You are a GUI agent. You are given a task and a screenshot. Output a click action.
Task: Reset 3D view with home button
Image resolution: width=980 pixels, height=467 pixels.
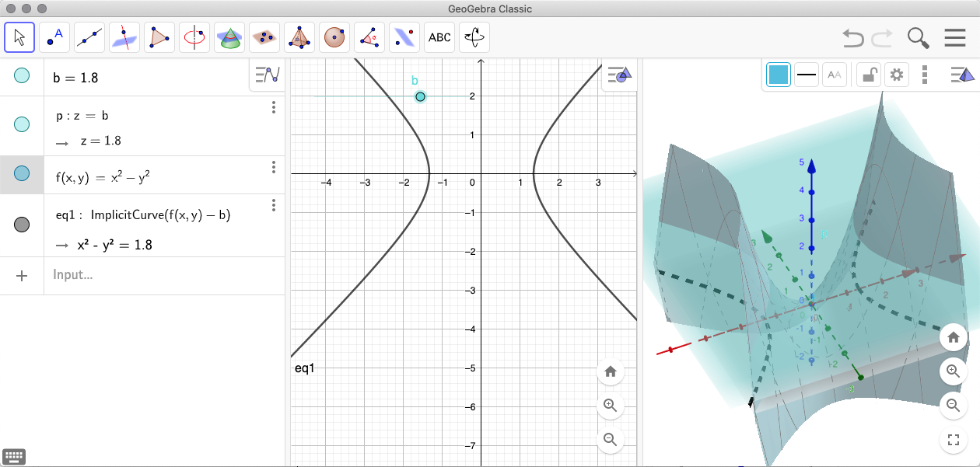pos(954,338)
